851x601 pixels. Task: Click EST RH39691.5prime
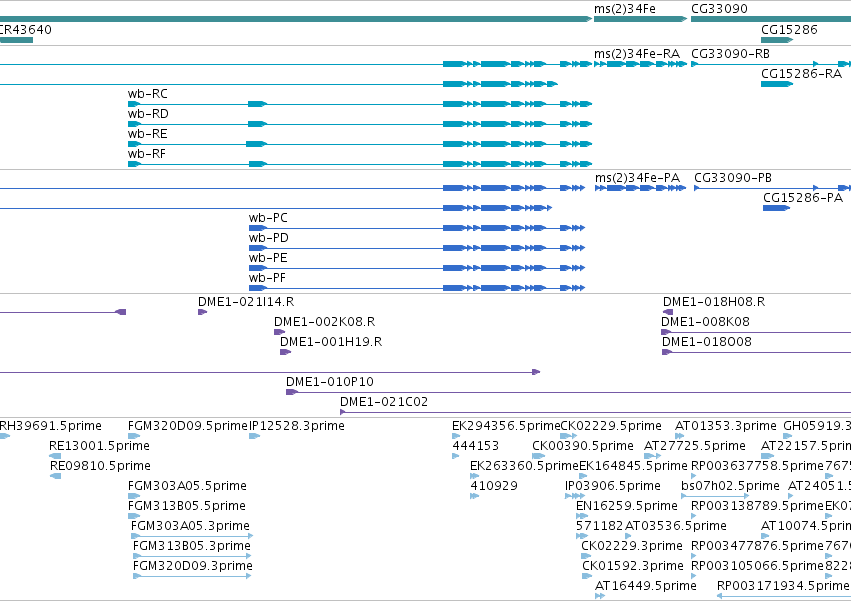50,426
